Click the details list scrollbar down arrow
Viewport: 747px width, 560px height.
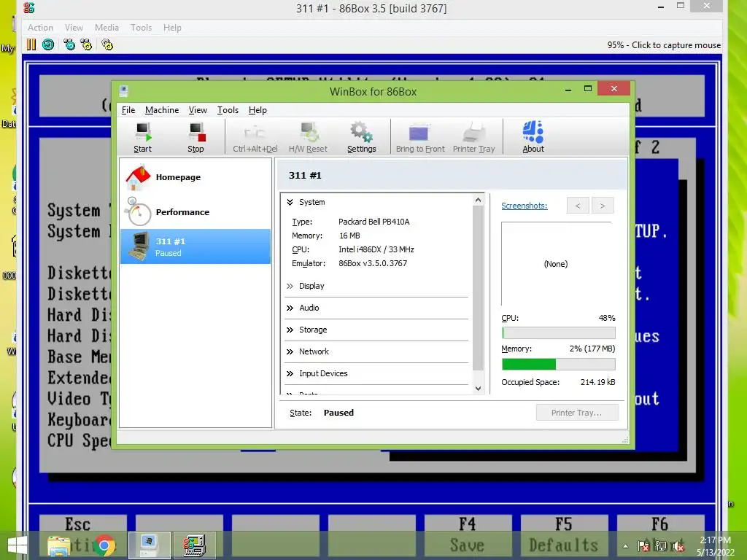click(479, 389)
